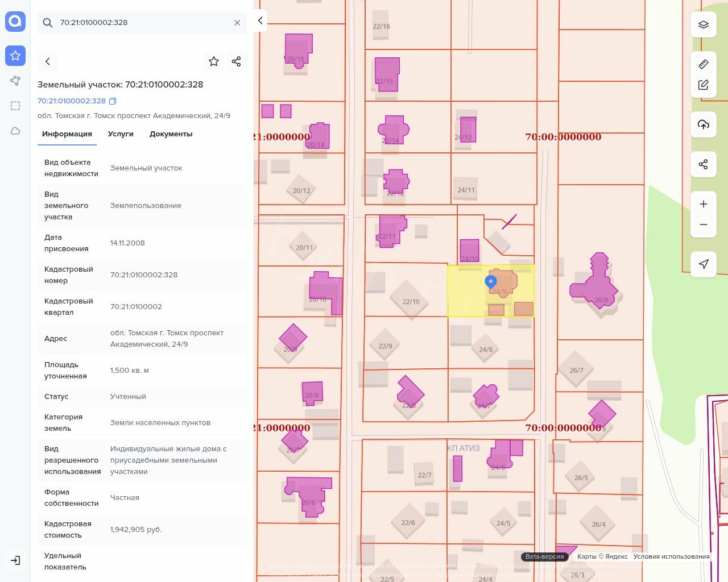This screenshot has width=728, height=582.
Task: Click parcel label 26/5 on the map
Action: coord(581,477)
